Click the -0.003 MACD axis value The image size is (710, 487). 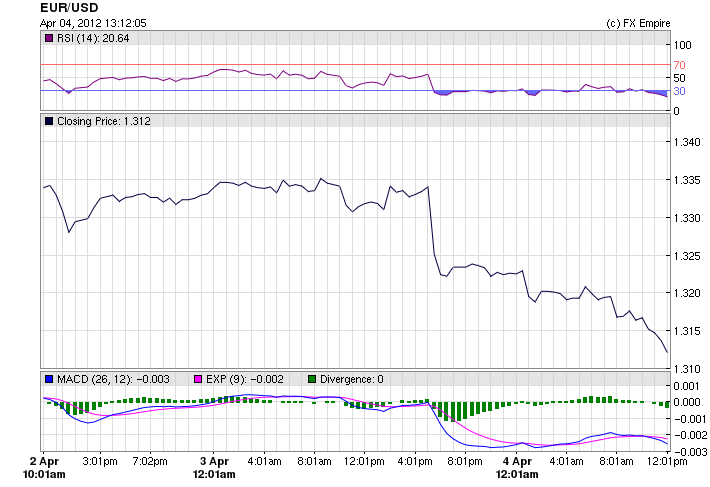(x=690, y=452)
